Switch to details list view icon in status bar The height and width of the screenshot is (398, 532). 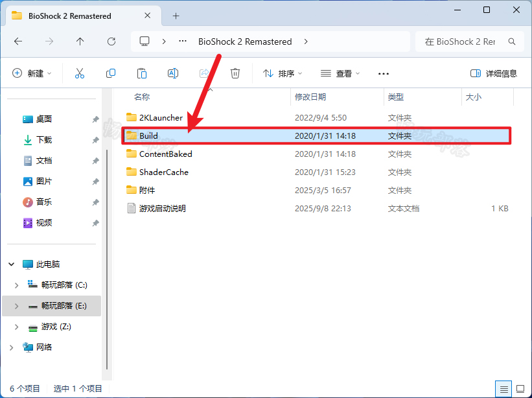504,389
